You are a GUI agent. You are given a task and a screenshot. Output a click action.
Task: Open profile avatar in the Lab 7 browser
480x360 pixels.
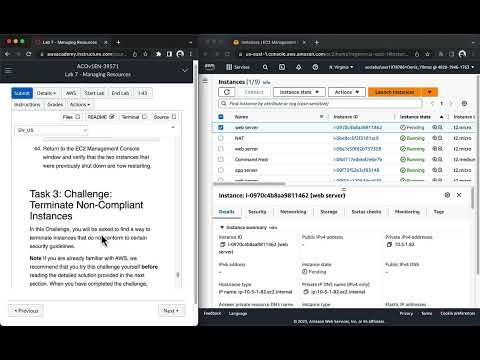[x=180, y=54]
